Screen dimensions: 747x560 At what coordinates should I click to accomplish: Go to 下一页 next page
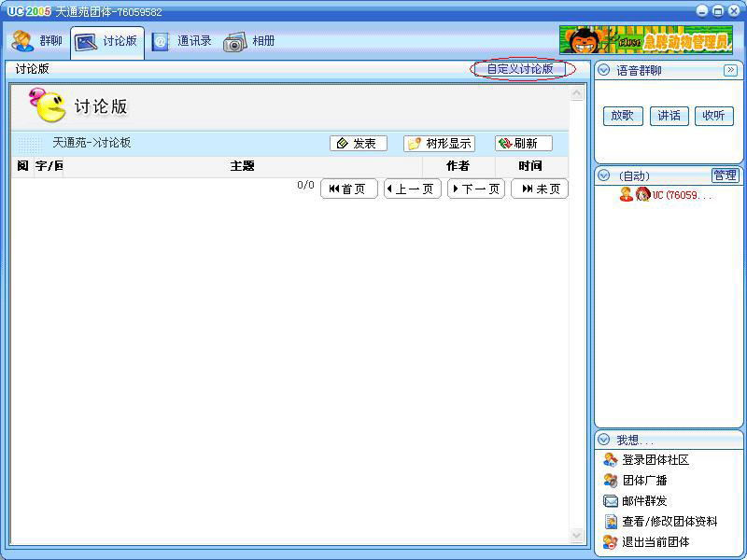coord(476,189)
